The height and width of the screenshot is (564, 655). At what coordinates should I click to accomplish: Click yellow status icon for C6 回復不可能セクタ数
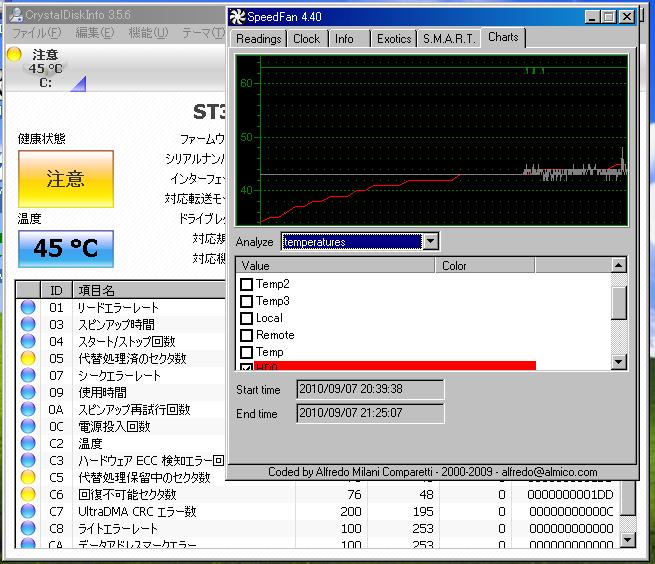point(28,494)
